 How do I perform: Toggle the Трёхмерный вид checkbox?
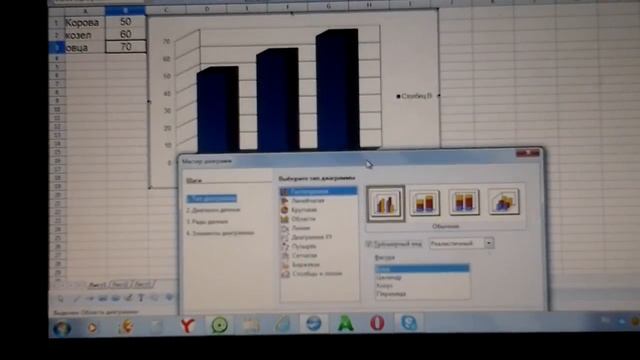(369, 244)
